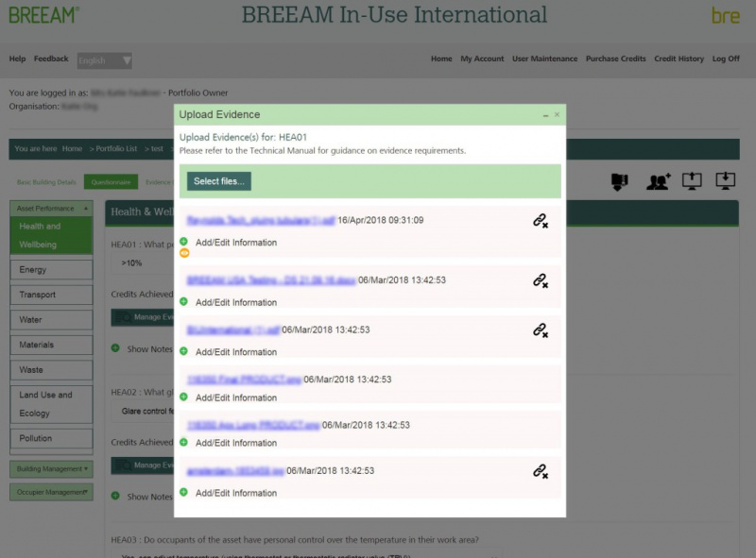This screenshot has width=756, height=558.
Task: Open Feedback in the top bar
Action: [x=51, y=59]
